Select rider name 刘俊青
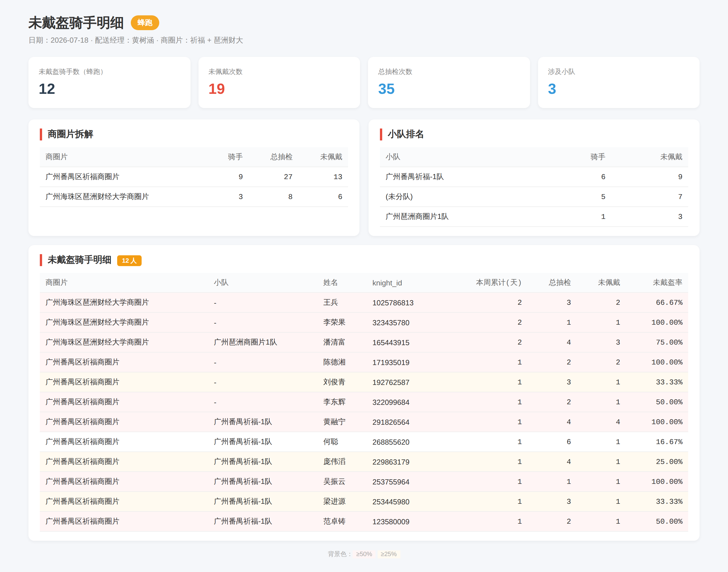728x572 pixels. pyautogui.click(x=334, y=382)
